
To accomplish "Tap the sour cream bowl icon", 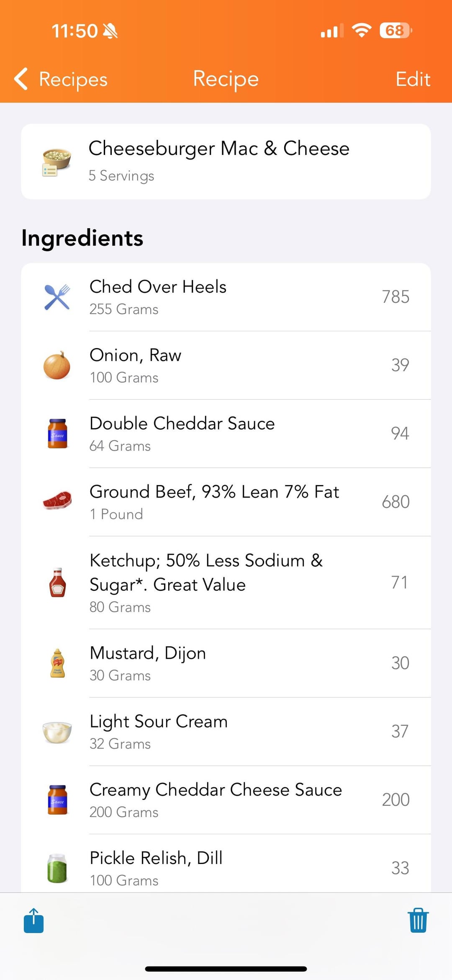I will click(57, 732).
